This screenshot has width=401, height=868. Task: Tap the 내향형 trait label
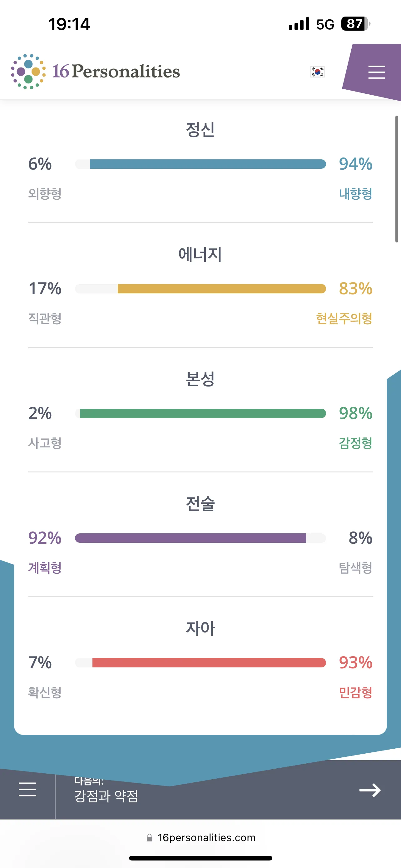point(355,194)
